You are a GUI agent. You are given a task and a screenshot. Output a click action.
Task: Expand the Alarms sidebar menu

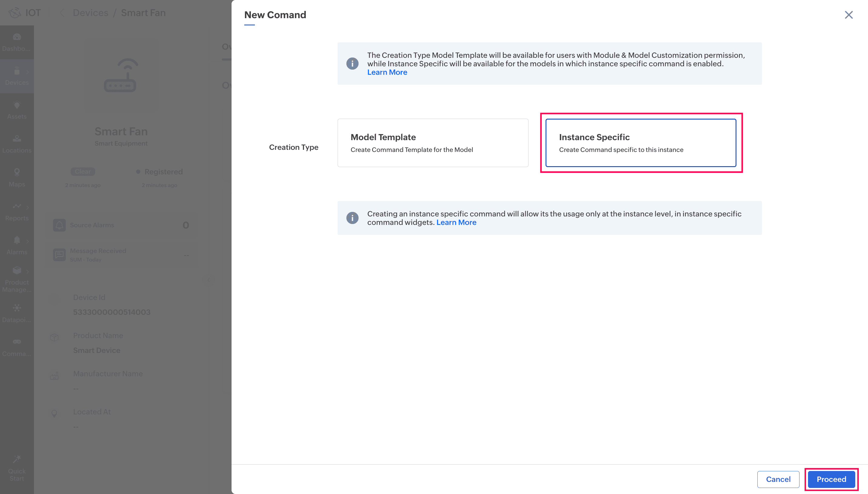click(x=17, y=246)
